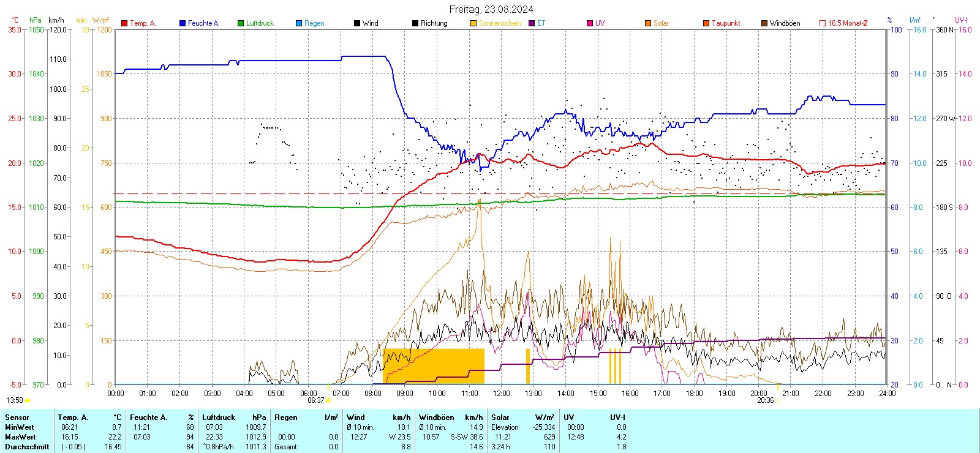Click the sunrise sun icon at 06:37

click(x=329, y=400)
